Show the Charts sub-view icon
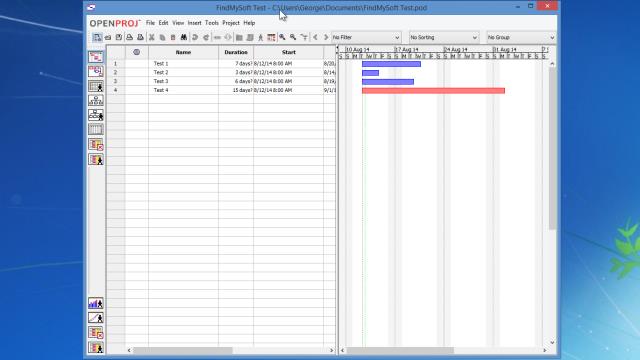This screenshot has height=360, width=640. point(96,318)
